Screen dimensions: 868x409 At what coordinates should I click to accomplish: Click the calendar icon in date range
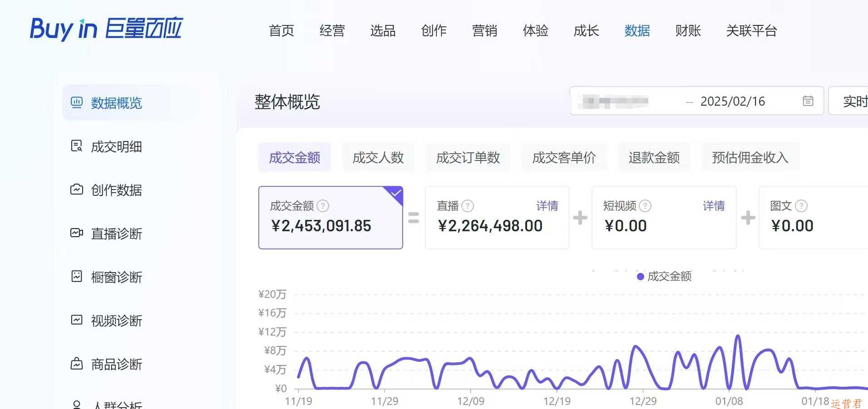tap(808, 101)
